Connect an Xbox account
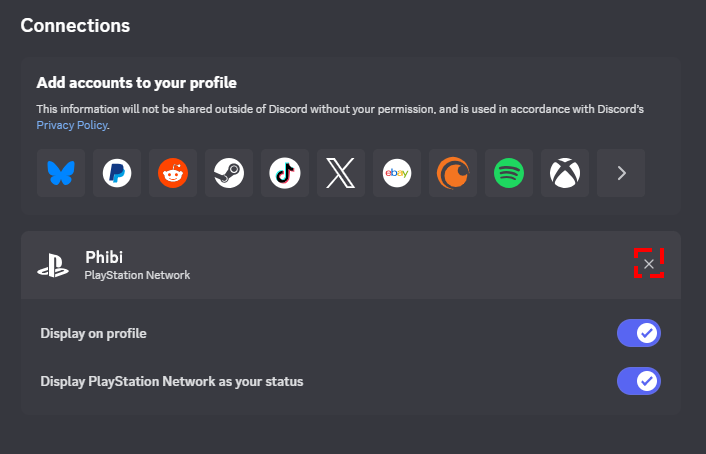The height and width of the screenshot is (454, 706). click(565, 174)
